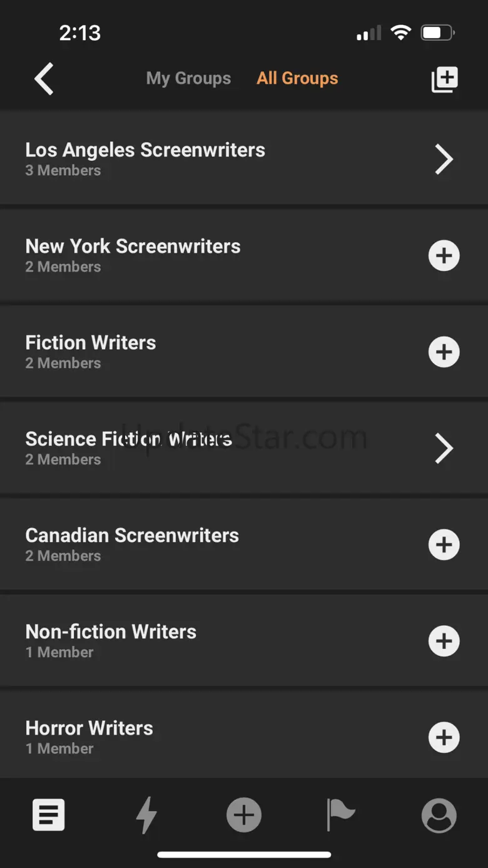Open the scripts document tab icon
Image resolution: width=488 pixels, height=868 pixels.
click(49, 815)
